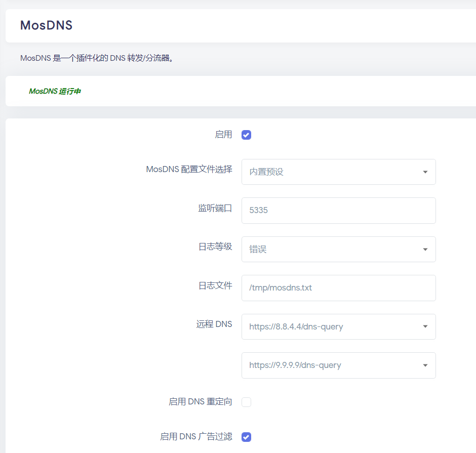This screenshot has height=453, width=476.
Task: Enable the 启用 checkbox
Action: 246,135
